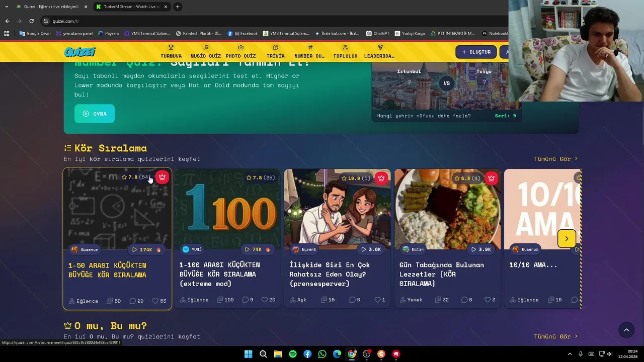Open Tümünü Gör for O mu, Bu mu?
This screenshot has width=644, height=362.
click(556, 336)
